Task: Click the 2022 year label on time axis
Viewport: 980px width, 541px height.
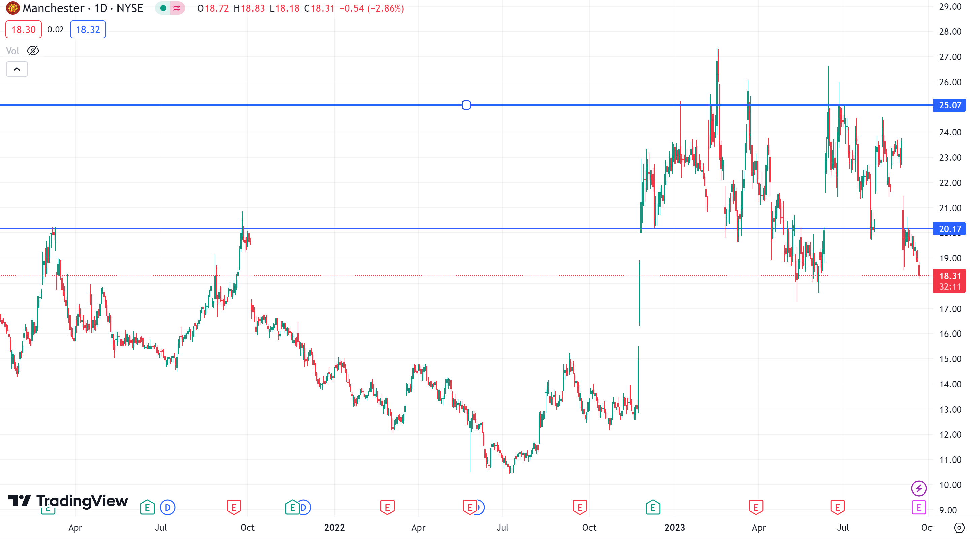Action: (334, 528)
